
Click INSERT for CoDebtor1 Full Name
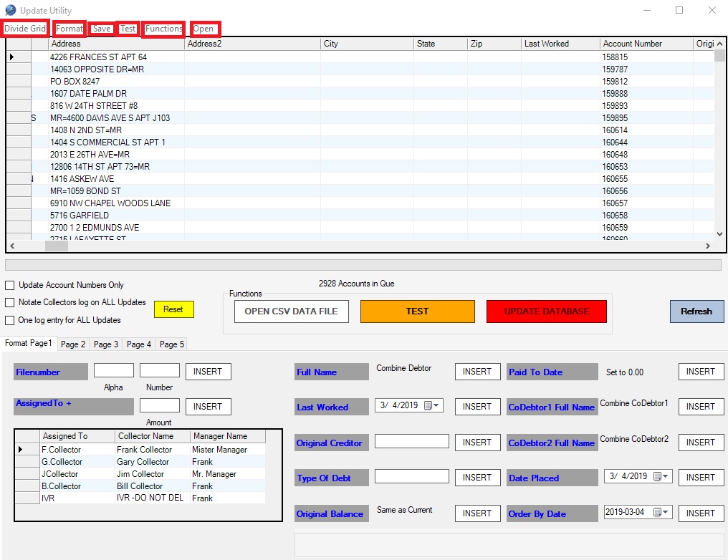tap(701, 407)
